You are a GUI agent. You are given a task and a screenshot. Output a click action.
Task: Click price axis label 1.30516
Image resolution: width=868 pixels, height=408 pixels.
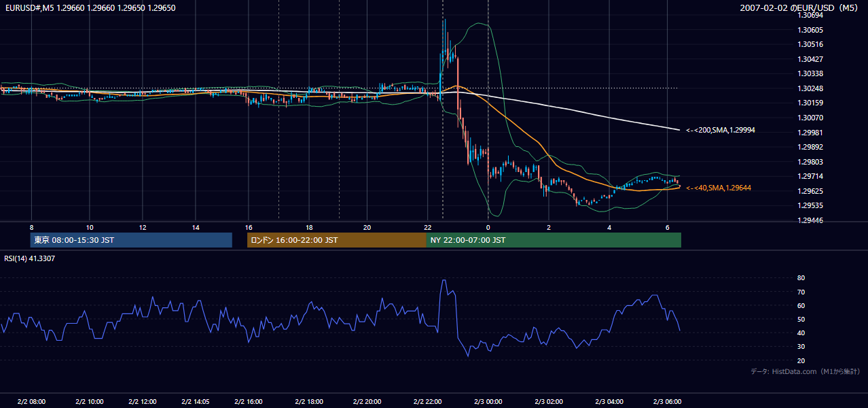coord(812,44)
